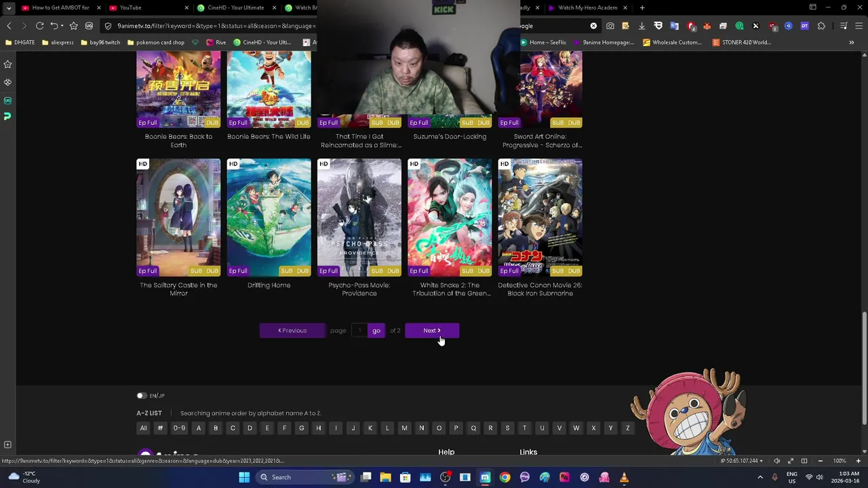Open the Wholesale Custom bookmark
868x488 pixels.
[x=672, y=42]
